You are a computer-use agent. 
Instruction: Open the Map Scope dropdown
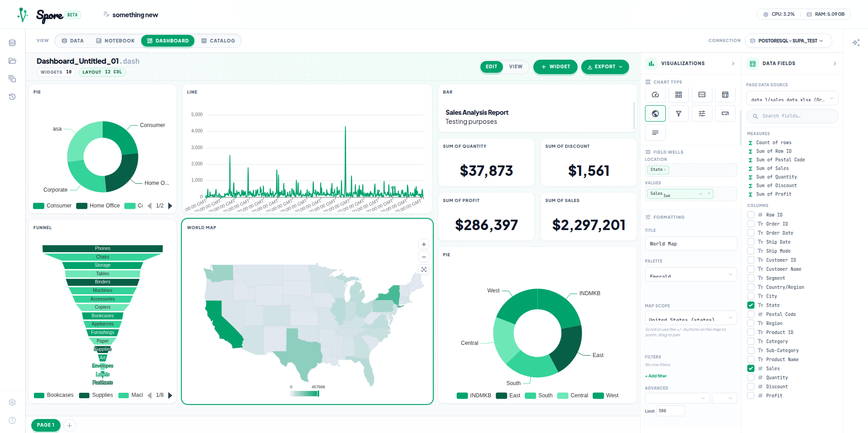click(691, 318)
